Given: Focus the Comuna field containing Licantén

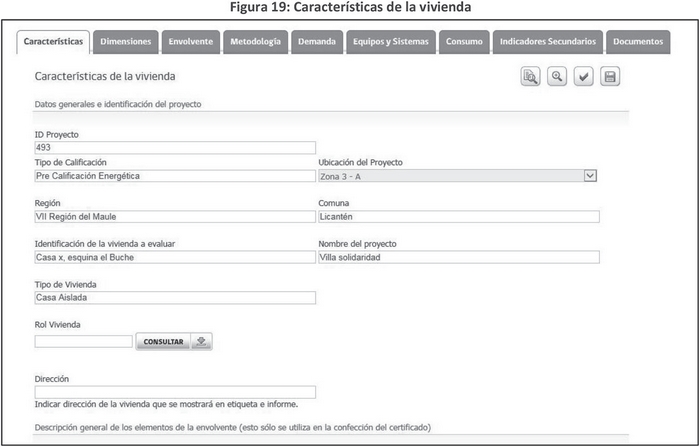Looking at the screenshot, I should pos(458,216).
